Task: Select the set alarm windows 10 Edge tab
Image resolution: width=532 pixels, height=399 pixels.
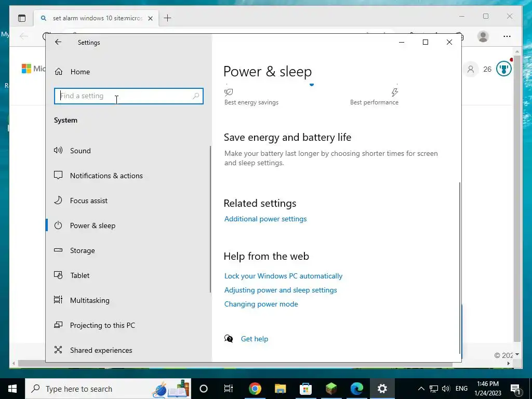Action: (95, 18)
